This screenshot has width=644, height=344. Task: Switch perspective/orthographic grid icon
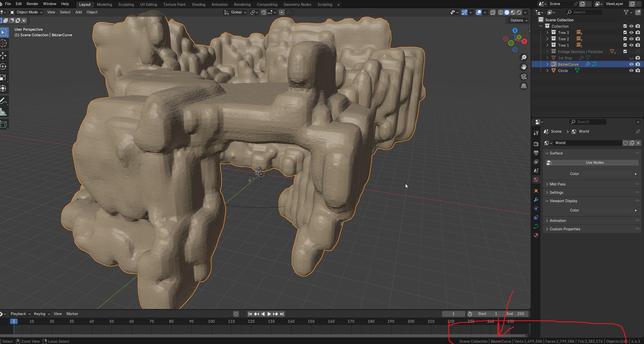pyautogui.click(x=524, y=86)
